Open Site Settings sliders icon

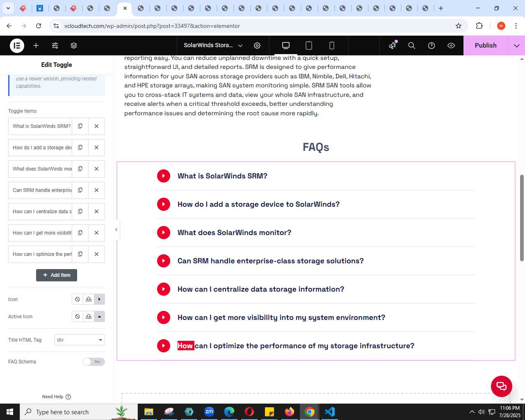pyautogui.click(x=55, y=46)
